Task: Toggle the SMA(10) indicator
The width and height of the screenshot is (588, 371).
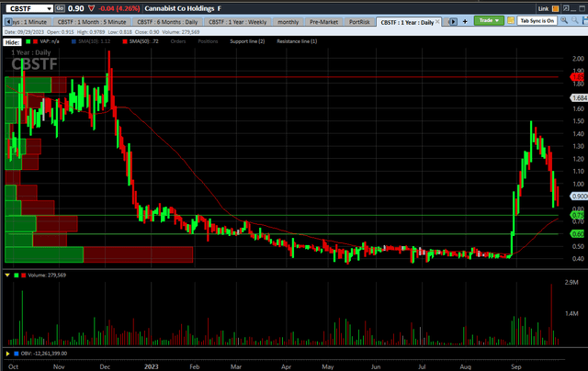Action: [94, 41]
